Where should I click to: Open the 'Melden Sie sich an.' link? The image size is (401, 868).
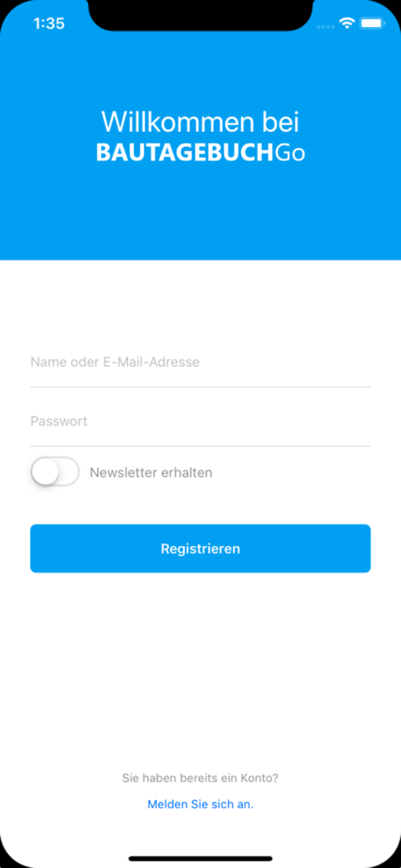pyautogui.click(x=200, y=804)
